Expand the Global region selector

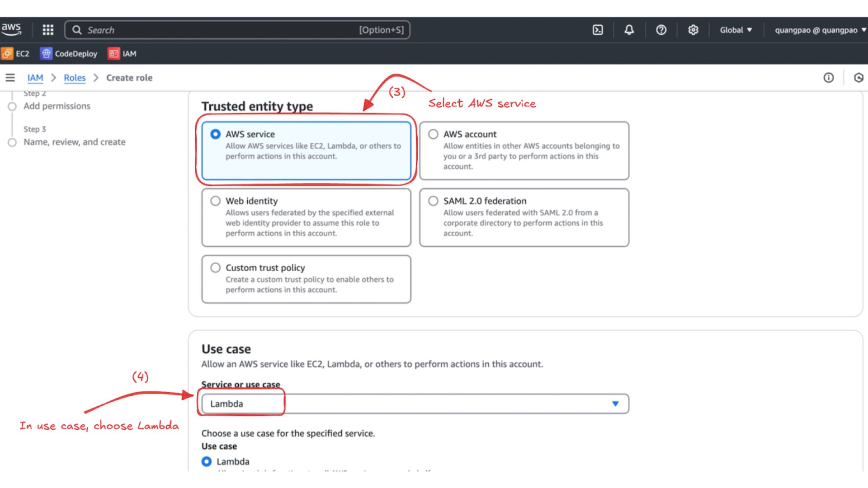735,30
